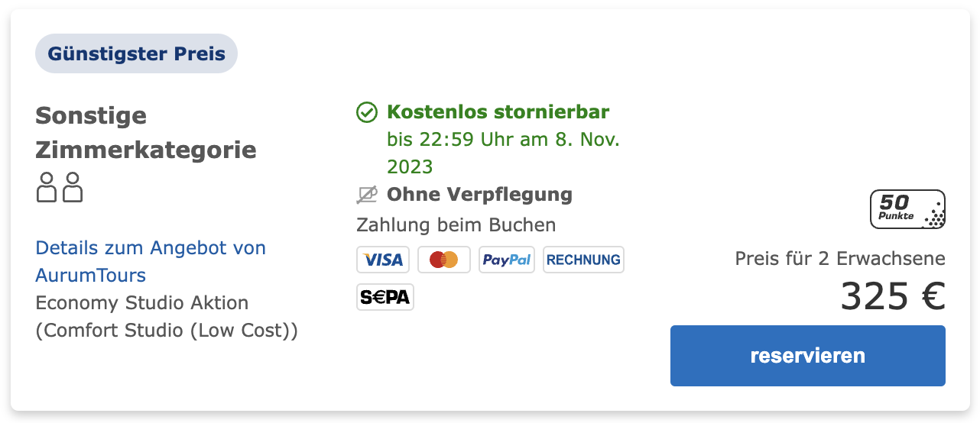The height and width of the screenshot is (423, 980).
Task: Click the crossed-out meal icon
Action: pos(367,195)
